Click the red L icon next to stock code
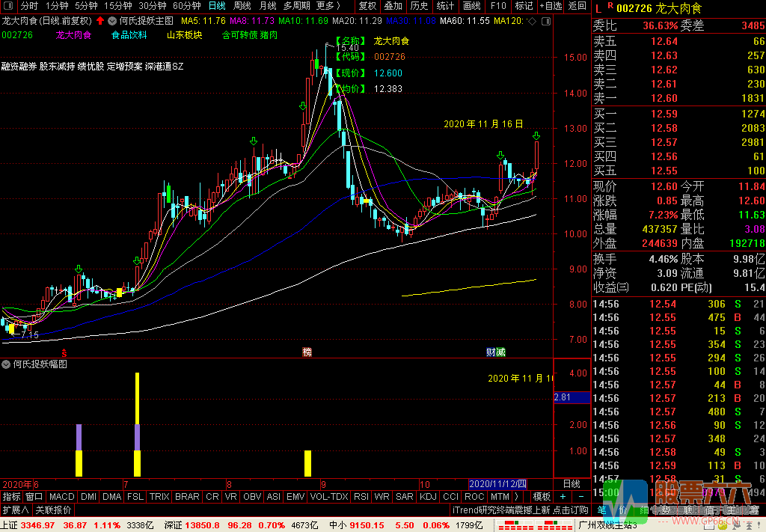Viewport: 766px width, 532px height. pyautogui.click(x=597, y=8)
